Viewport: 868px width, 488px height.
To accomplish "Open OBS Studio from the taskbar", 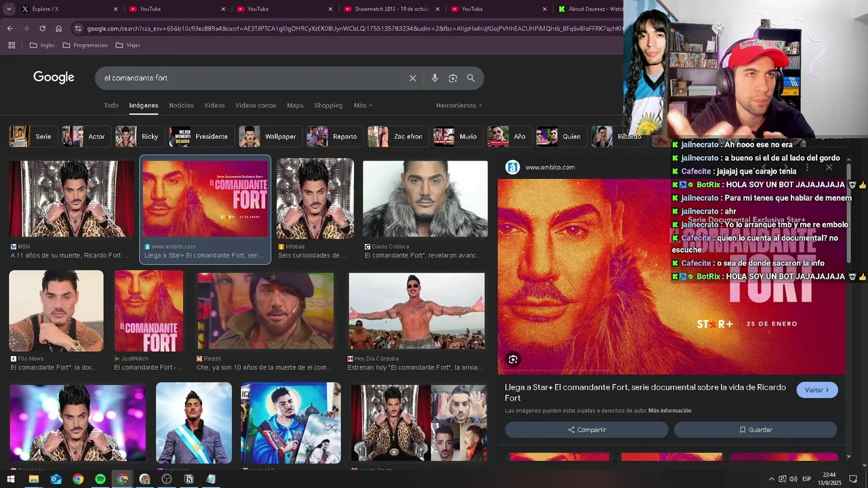I will coord(167,479).
